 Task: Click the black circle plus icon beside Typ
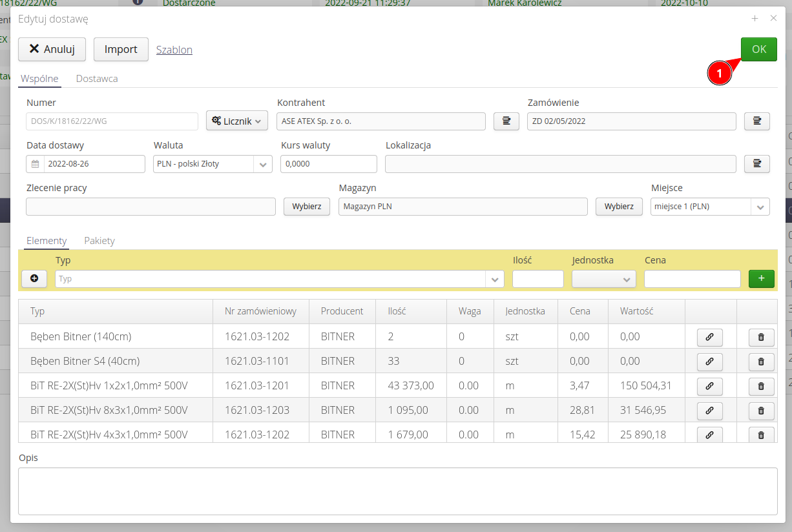[x=34, y=278]
